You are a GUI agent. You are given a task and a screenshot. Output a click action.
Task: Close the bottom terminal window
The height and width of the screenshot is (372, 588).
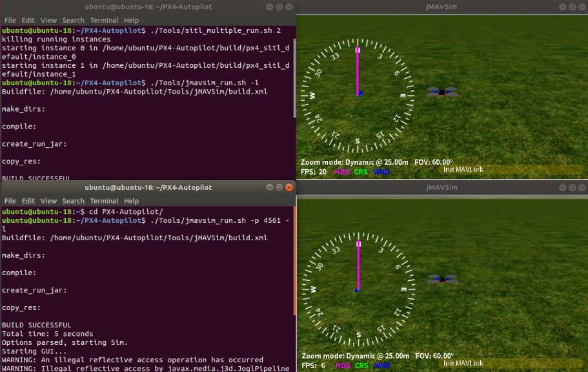[289, 187]
